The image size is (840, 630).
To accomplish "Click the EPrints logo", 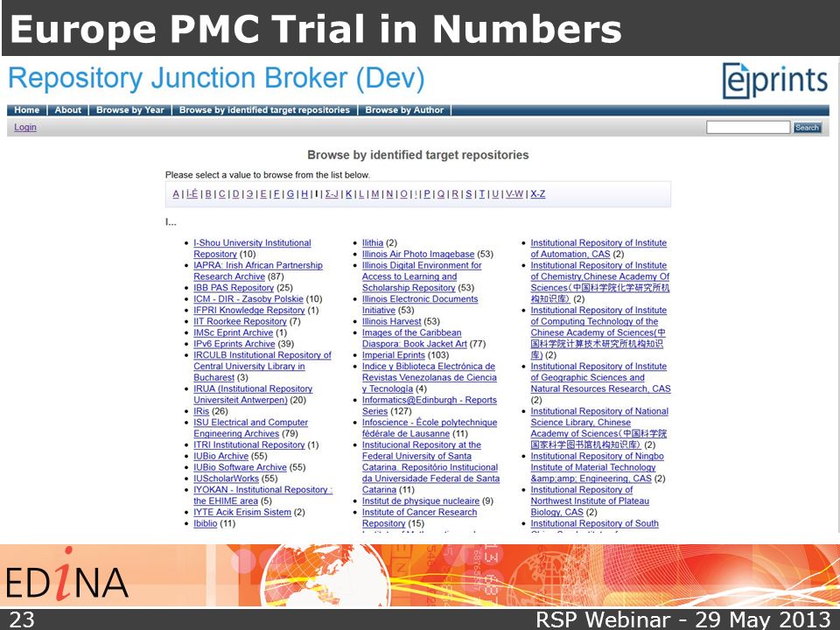I will click(x=774, y=80).
